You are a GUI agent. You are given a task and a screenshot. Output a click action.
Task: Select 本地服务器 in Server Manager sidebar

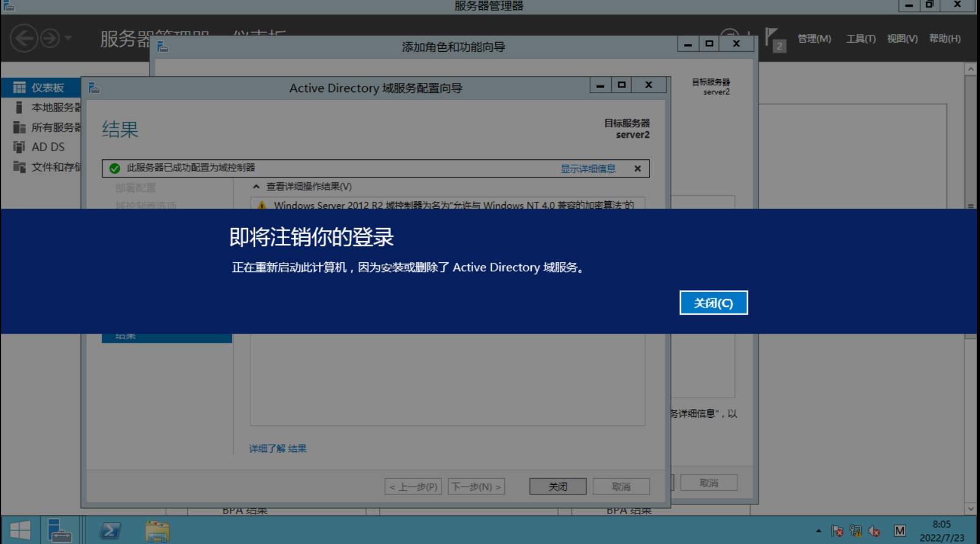click(x=41, y=107)
